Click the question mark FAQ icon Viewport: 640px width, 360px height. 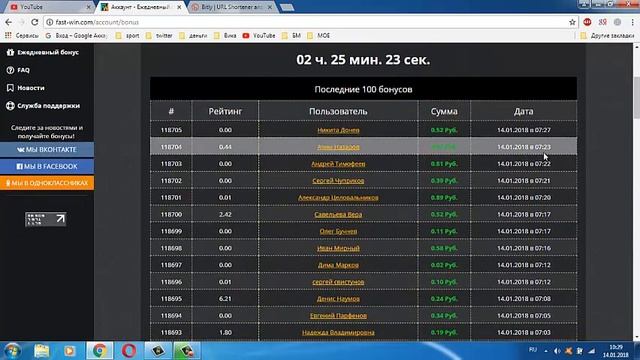pyautogui.click(x=10, y=70)
